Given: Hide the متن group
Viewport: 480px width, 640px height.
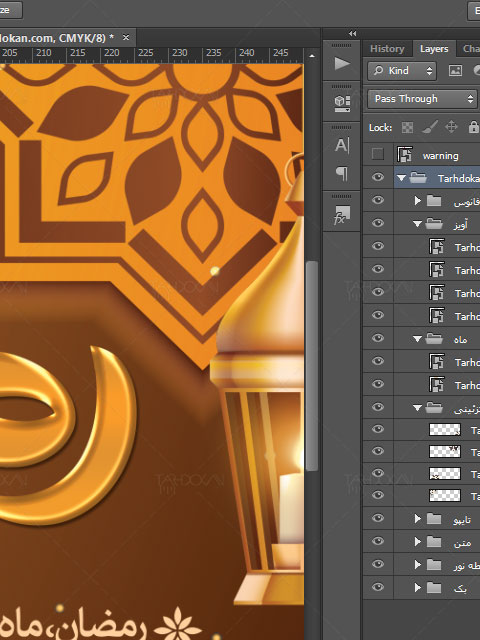Looking at the screenshot, I should point(378,541).
